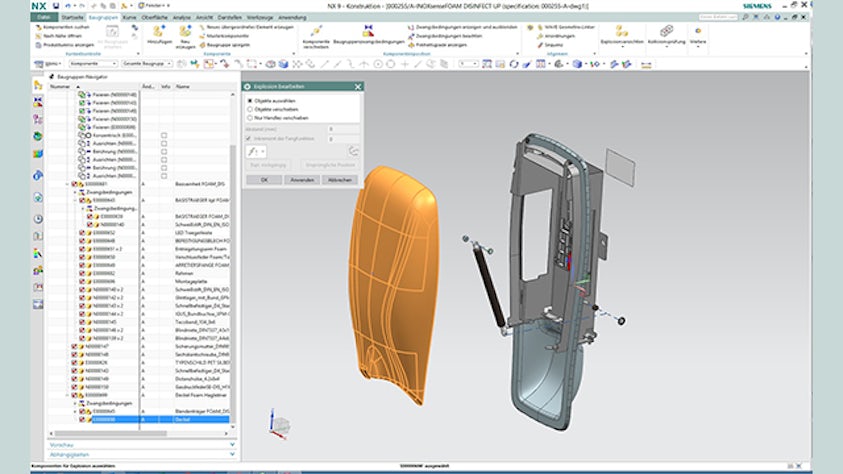Open the History clock sidebar icon
The width and height of the screenshot is (843, 474).
point(38,219)
